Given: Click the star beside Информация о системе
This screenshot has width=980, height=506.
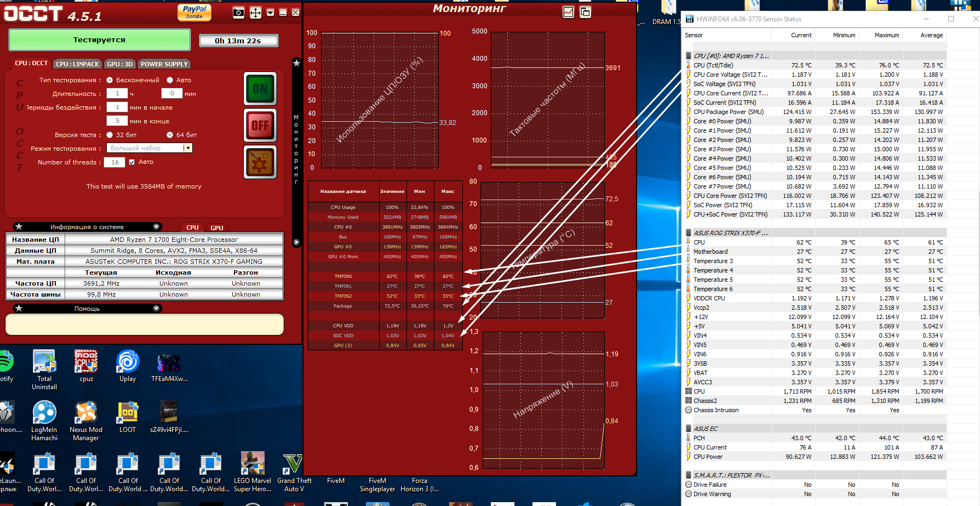Looking at the screenshot, I should pos(19,226).
